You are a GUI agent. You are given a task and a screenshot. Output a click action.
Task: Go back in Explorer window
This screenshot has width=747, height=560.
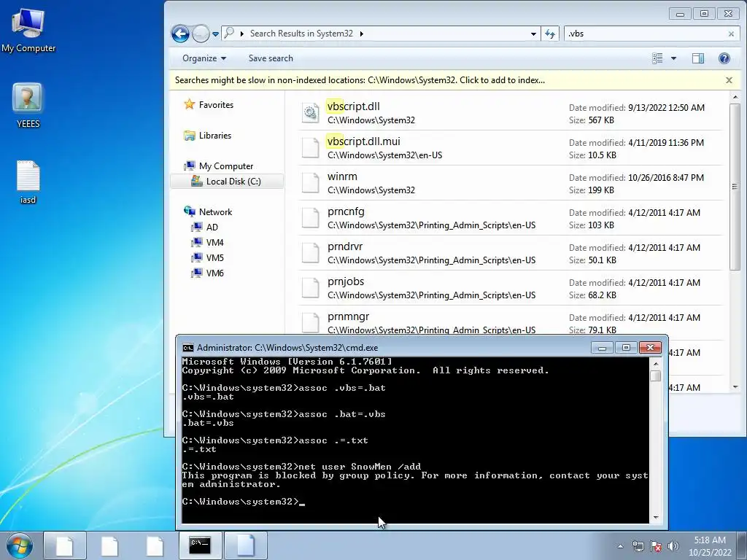tap(181, 34)
